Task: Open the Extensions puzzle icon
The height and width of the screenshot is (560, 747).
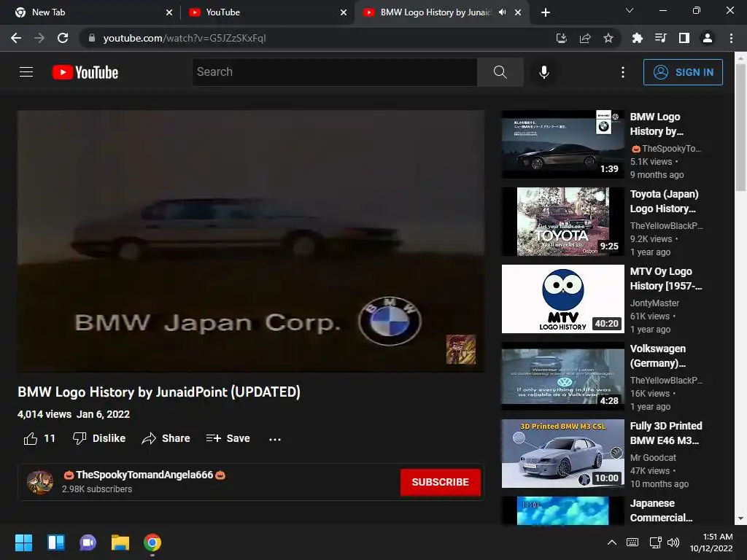Action: click(x=637, y=38)
